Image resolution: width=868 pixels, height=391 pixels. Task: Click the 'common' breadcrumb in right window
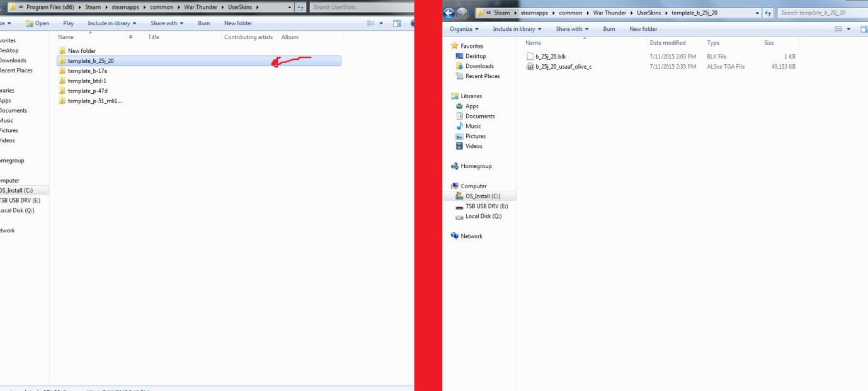(x=572, y=13)
